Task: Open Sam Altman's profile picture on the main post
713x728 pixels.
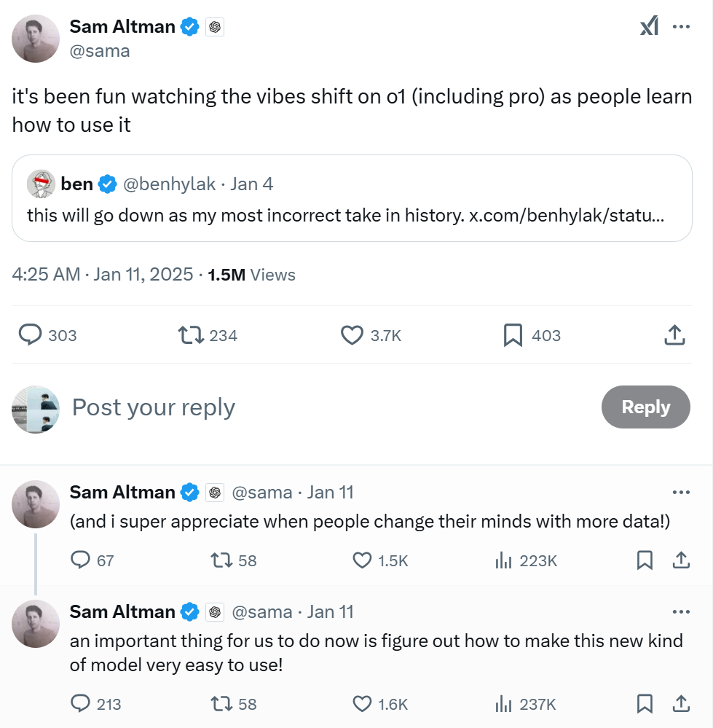Action: (x=36, y=39)
